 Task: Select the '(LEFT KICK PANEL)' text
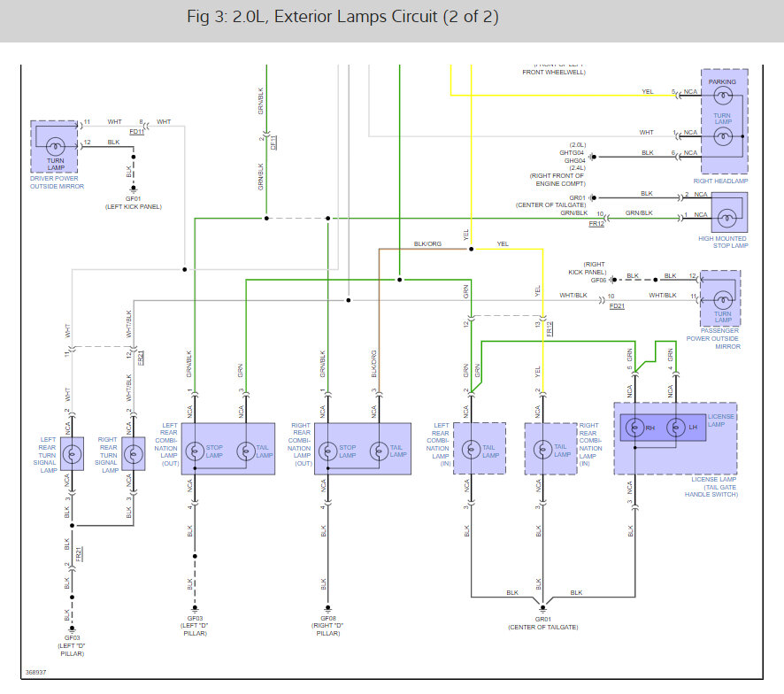click(134, 206)
